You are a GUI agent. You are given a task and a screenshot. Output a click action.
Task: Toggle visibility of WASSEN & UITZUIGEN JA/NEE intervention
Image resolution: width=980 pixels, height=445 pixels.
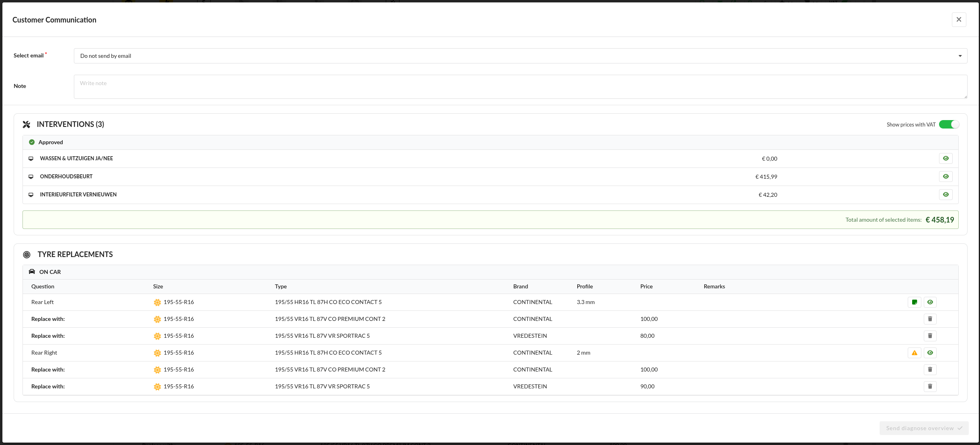pyautogui.click(x=945, y=158)
